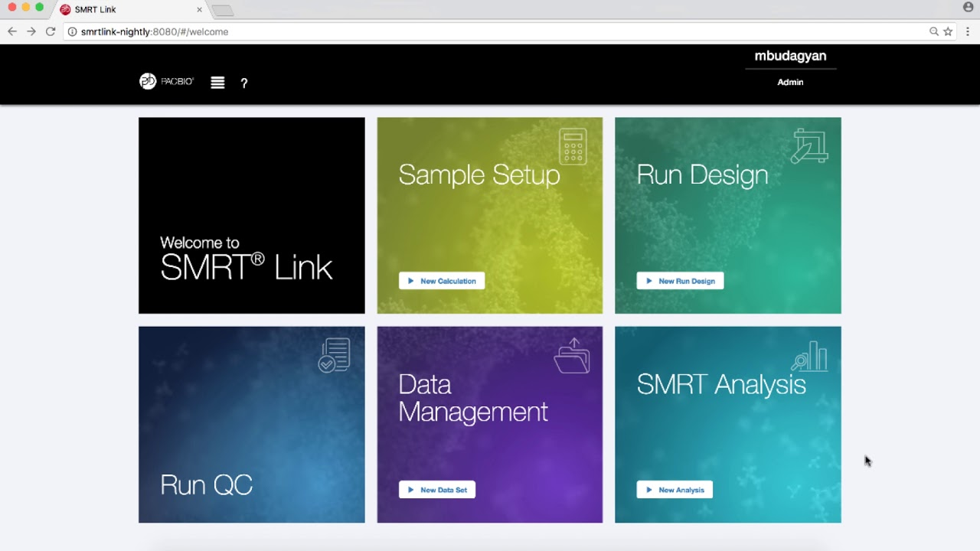Screen dimensions: 980x551
Task: Click the SMRT Link tab favicon
Action: click(65, 9)
